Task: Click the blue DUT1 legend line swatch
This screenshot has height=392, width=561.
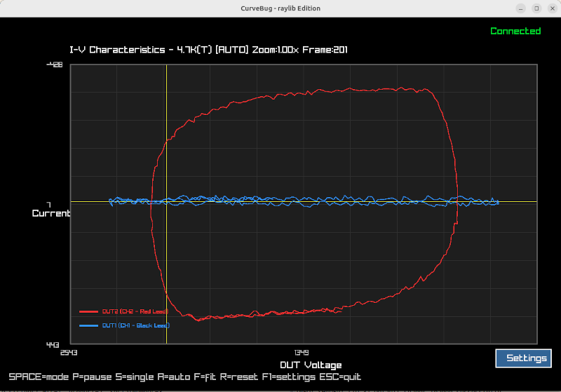Action: (x=89, y=325)
